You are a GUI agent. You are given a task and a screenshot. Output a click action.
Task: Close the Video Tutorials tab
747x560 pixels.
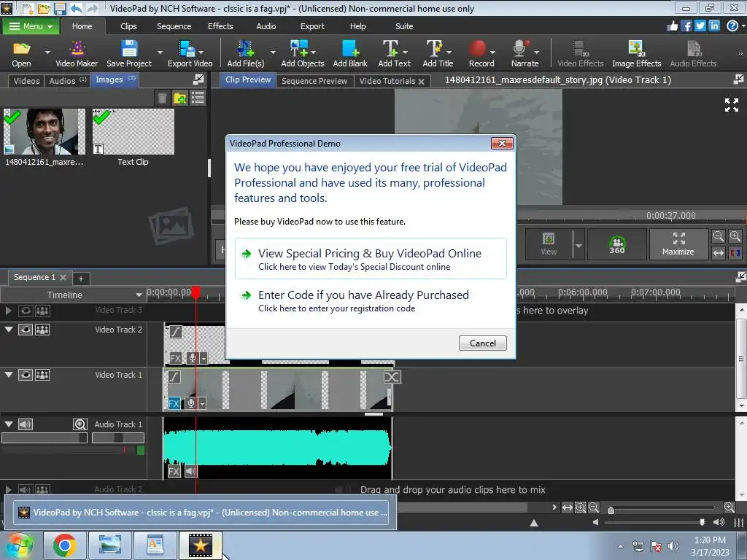point(421,82)
